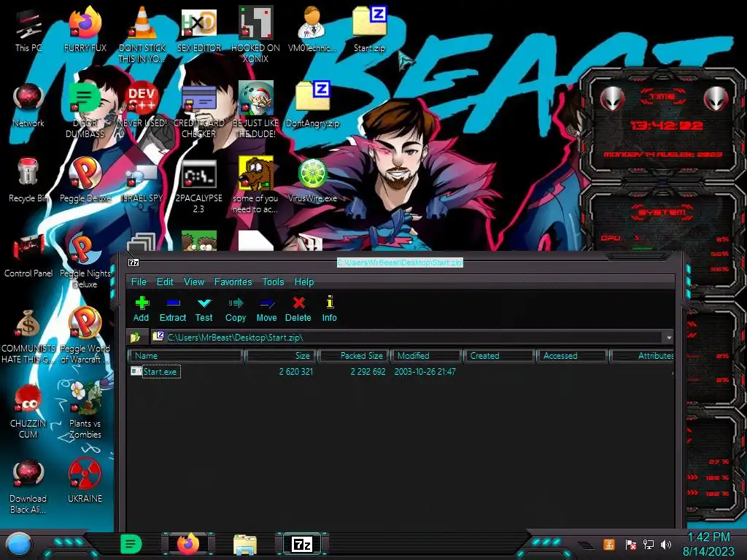747x560 pixels.
Task: Click packed size value 2 292 692
Action: click(x=368, y=371)
